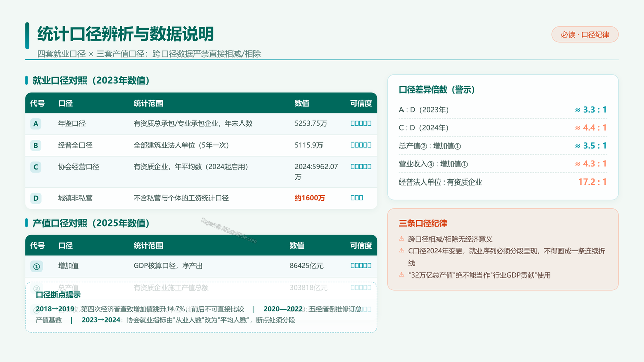Click scope text GDP核算口径，净产出
644x362 pixels.
click(168, 266)
